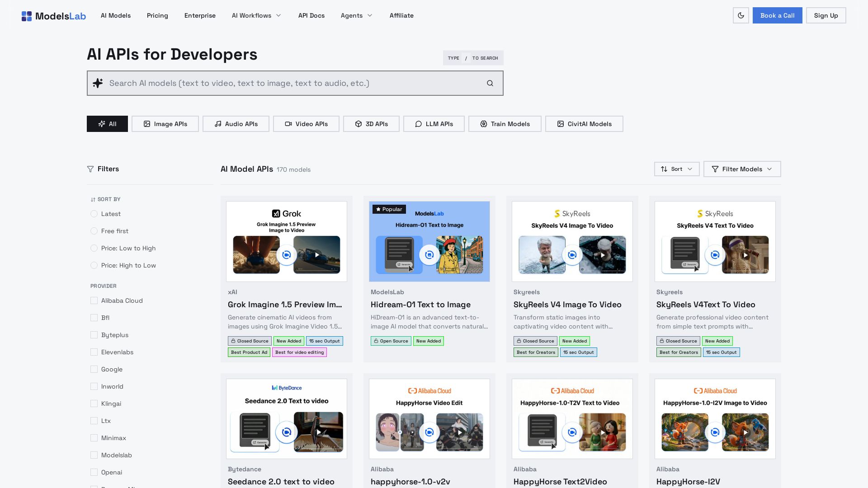Image resolution: width=868 pixels, height=488 pixels.
Task: Select the Latest sort option
Action: [x=94, y=214]
